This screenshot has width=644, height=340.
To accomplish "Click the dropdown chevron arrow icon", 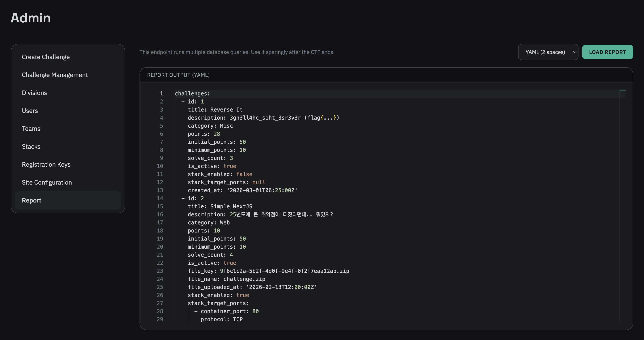I will pyautogui.click(x=574, y=52).
